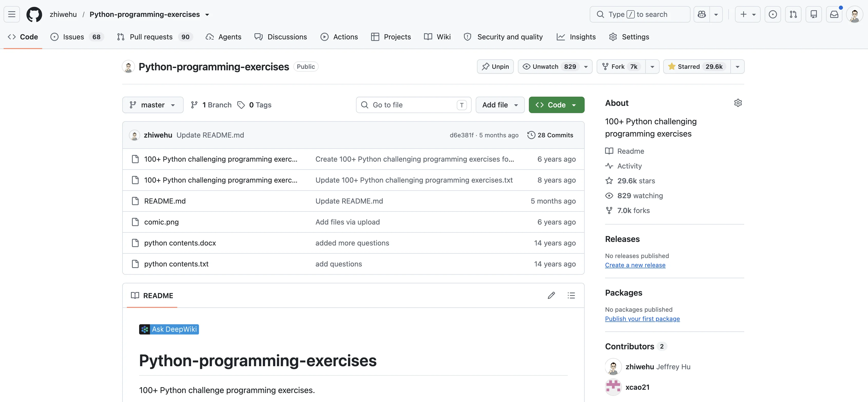Open star lists dropdown arrow
This screenshot has width=868, height=402.
(738, 66)
